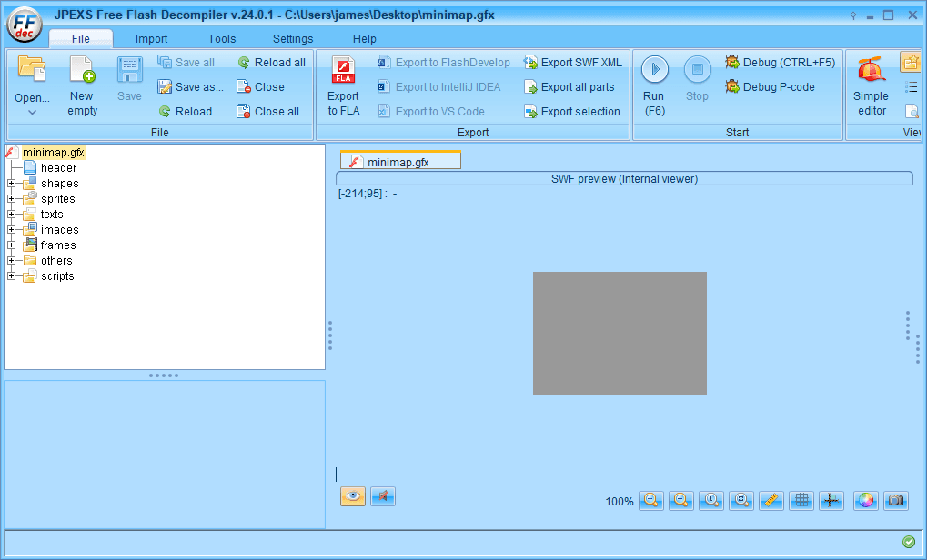Select the header item in tree

[x=58, y=168]
